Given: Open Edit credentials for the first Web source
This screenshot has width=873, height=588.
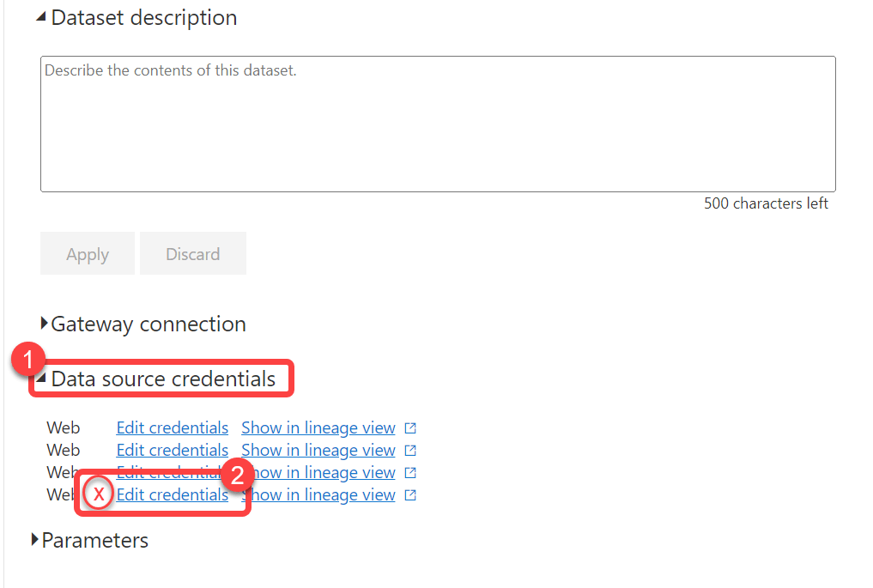Looking at the screenshot, I should click(172, 427).
